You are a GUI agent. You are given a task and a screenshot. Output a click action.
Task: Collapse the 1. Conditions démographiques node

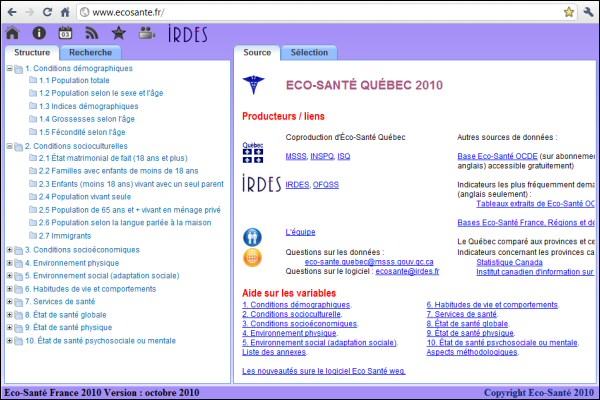tap(10, 69)
